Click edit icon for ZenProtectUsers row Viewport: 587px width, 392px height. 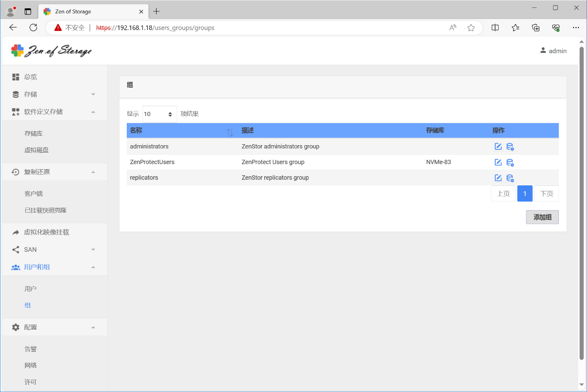click(x=498, y=162)
